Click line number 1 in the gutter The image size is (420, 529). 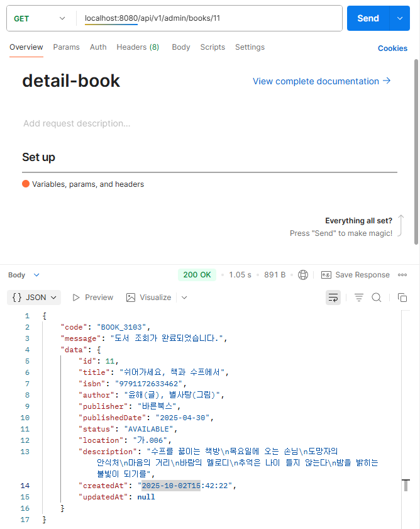point(27,316)
